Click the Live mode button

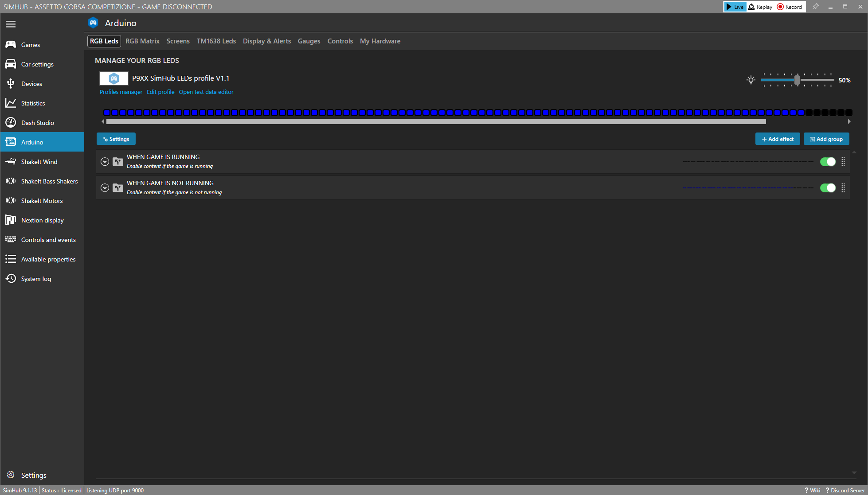click(735, 7)
